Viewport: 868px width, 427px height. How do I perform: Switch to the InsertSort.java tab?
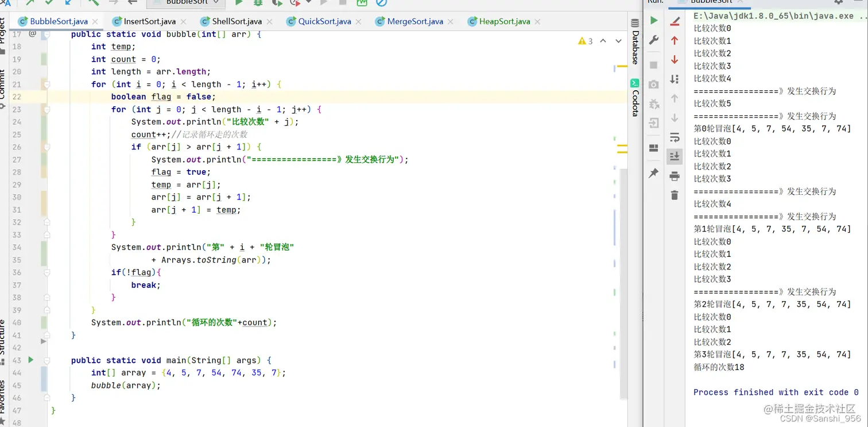click(150, 21)
